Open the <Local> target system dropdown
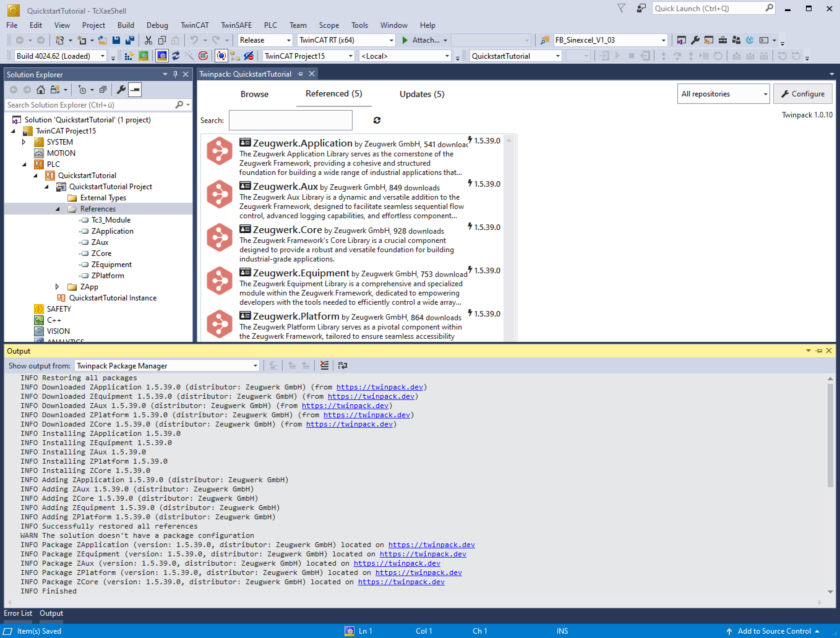 coord(405,56)
